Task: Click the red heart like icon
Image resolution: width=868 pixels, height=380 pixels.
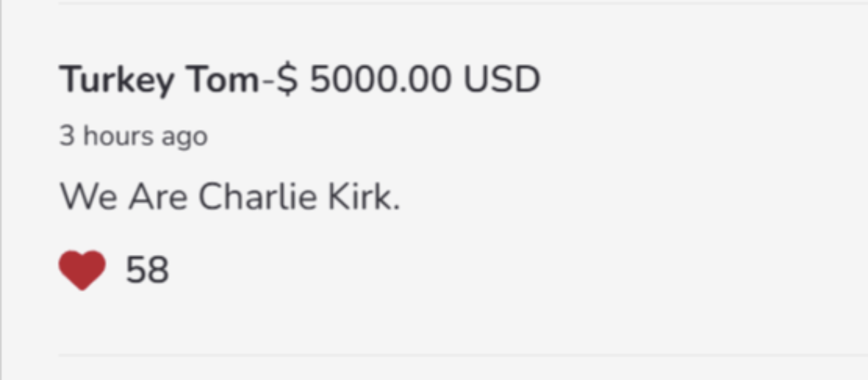Action: 82,270
